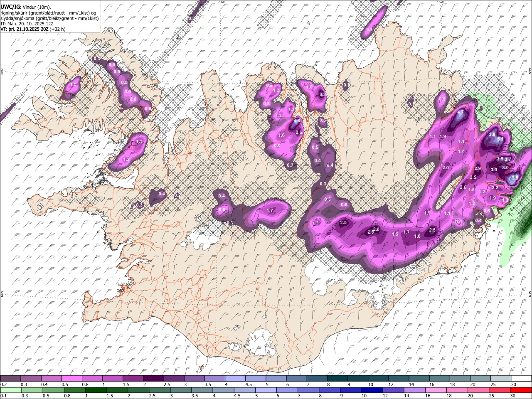Click the top-row legend swatch between 0.2 and 0.3
The width and height of the screenshot is (532, 399).
coord(11,379)
